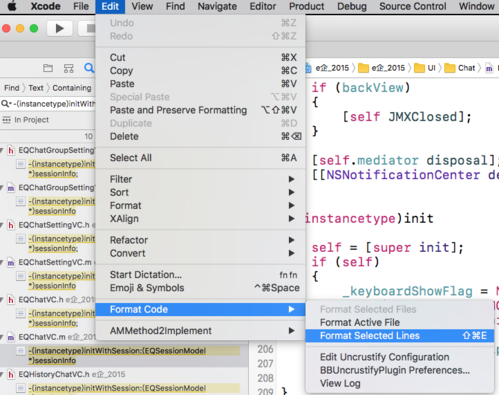499x395 pixels.
Task: Open BBUncrustifyPlugin Preferences
Action: [399, 370]
